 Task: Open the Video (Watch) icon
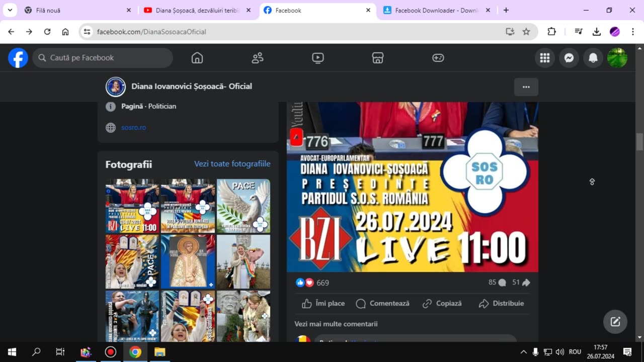point(318,58)
